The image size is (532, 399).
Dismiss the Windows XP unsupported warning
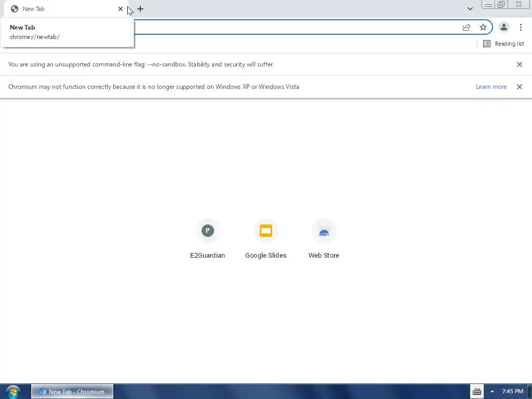519,87
